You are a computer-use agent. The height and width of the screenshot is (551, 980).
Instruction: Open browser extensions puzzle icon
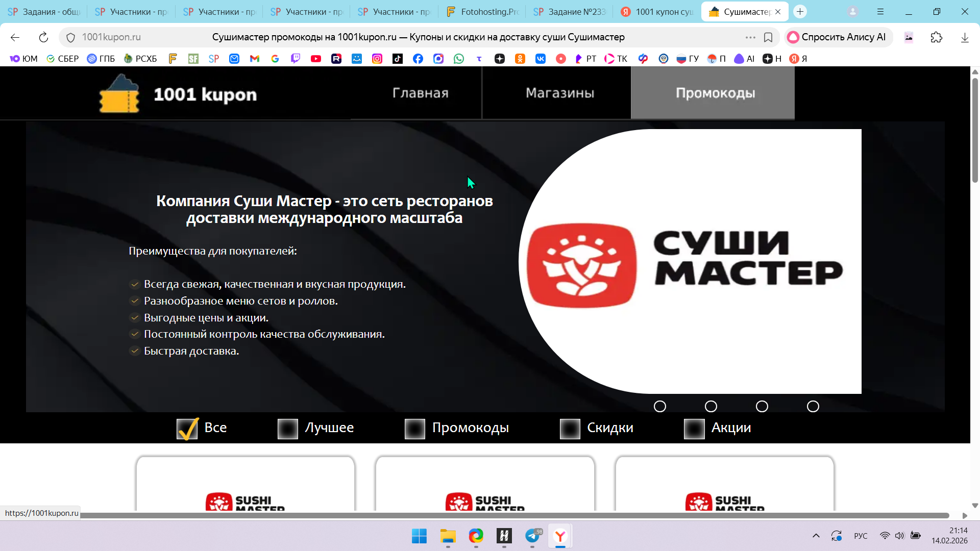click(x=936, y=37)
